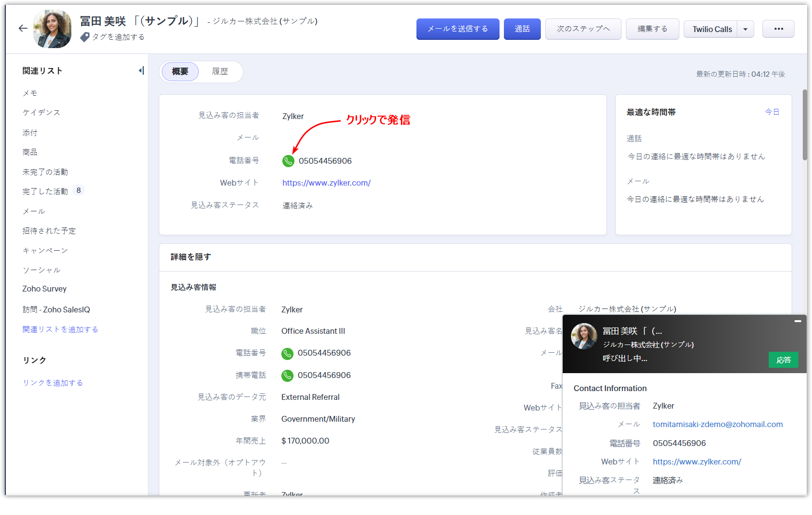Open Zoho Survey in the related list
The height and width of the screenshot is (515, 812).
[x=44, y=289]
